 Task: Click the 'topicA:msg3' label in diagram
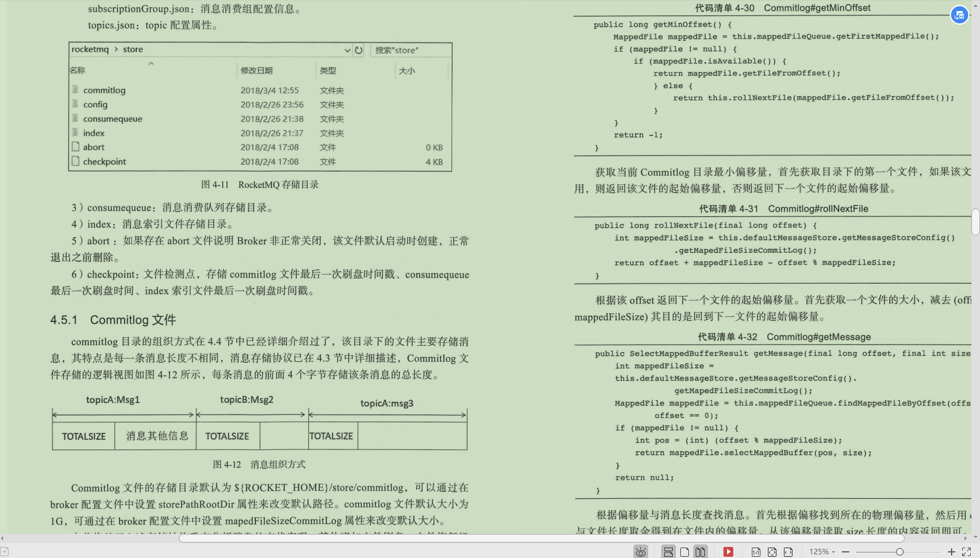click(387, 403)
